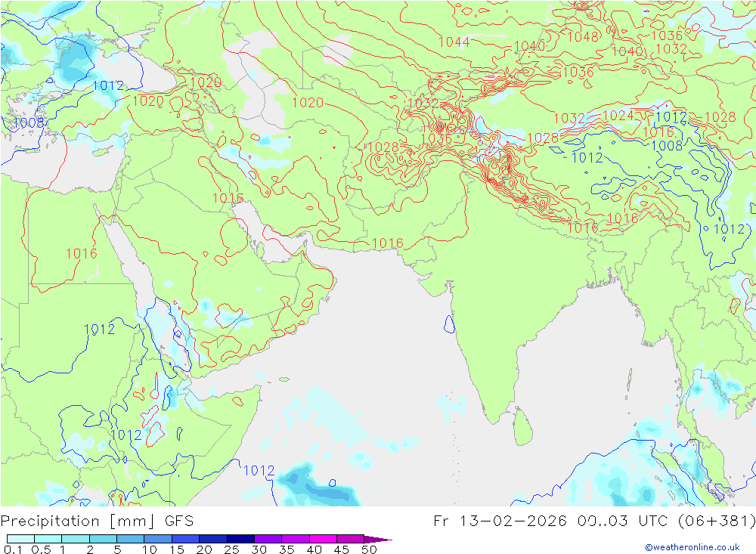Pick the legend swatch between 10 and 15
Screen dimensions: 756x554
tap(158, 539)
